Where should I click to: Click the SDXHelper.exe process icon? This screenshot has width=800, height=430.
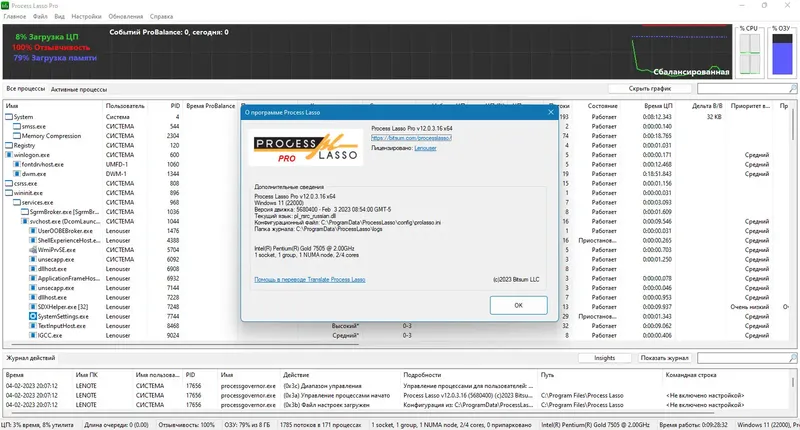pyautogui.click(x=33, y=307)
